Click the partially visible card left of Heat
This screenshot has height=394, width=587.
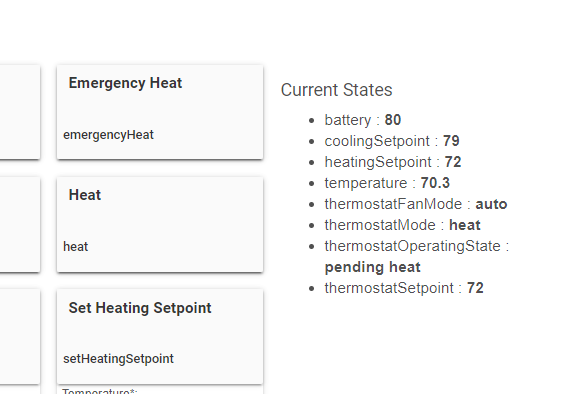[x=20, y=224]
